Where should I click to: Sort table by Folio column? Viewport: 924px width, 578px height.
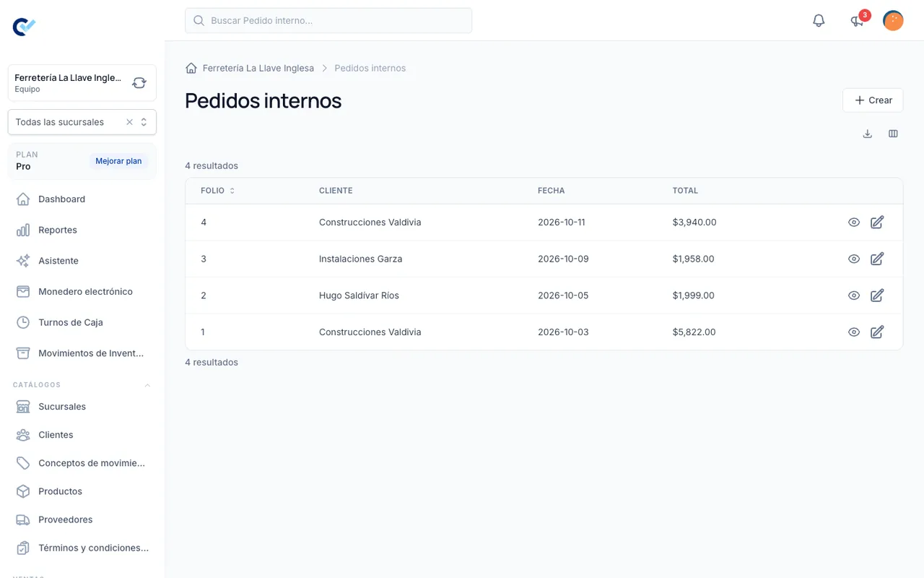218,191
